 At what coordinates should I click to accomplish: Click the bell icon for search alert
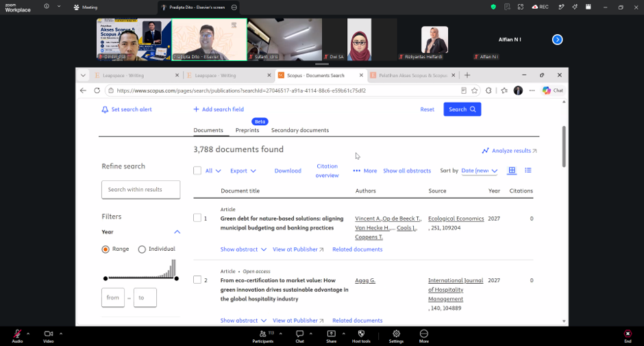105,110
